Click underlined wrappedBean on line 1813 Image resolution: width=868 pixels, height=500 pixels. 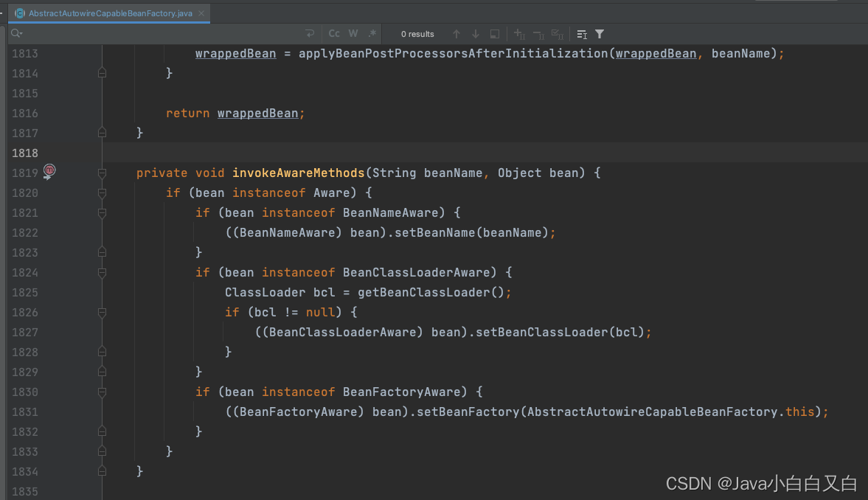click(x=235, y=53)
